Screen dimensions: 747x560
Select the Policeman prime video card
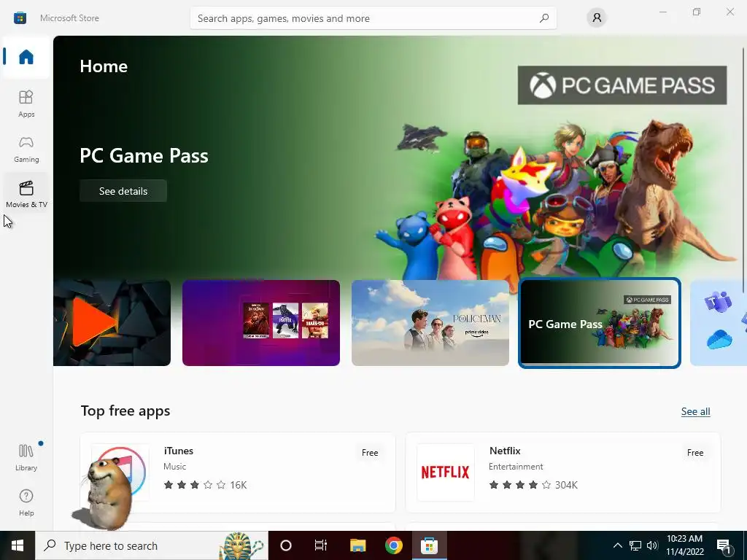430,323
